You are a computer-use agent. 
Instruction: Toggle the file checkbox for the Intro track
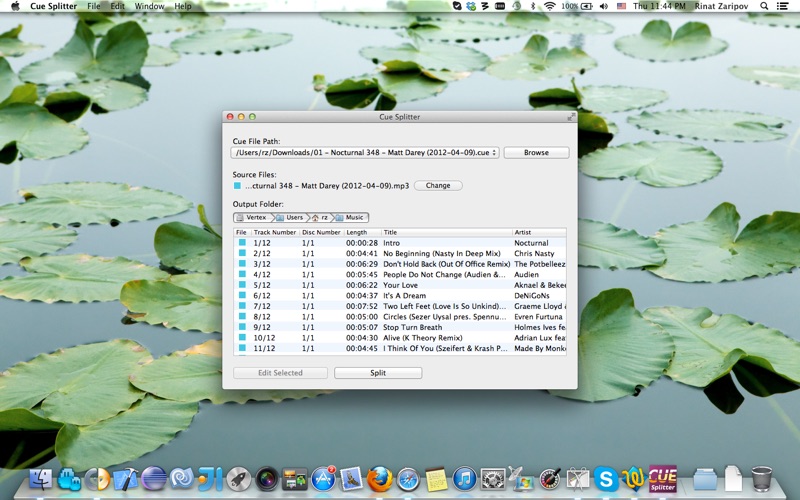[242, 243]
